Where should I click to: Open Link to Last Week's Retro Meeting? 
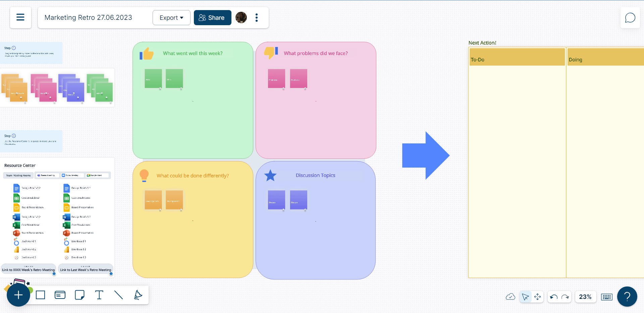tap(86, 270)
